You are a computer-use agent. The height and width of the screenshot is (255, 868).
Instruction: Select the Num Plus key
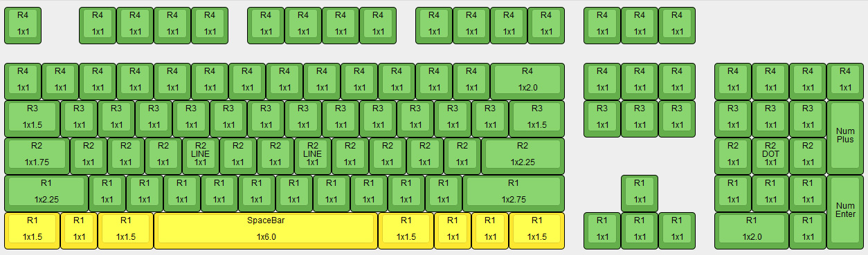point(845,137)
